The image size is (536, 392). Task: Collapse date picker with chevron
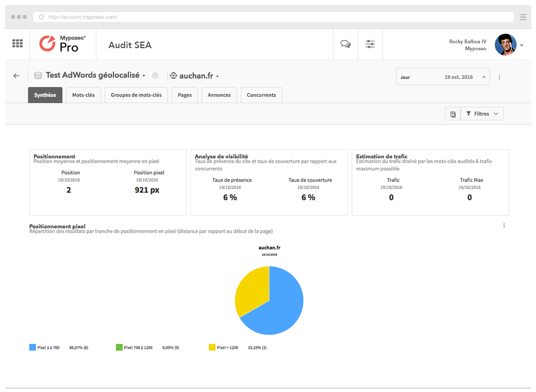tap(484, 77)
